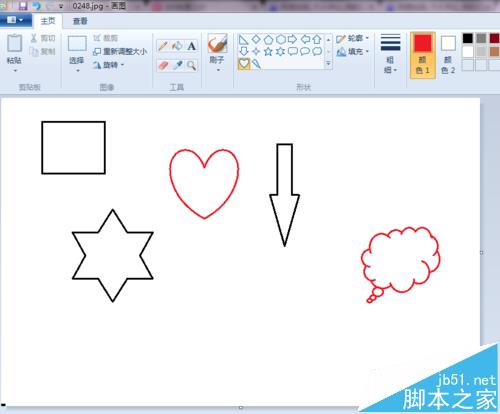Open the Outline (轮廓) dropdown
Screen dimensions: 500x414
[x=353, y=38]
